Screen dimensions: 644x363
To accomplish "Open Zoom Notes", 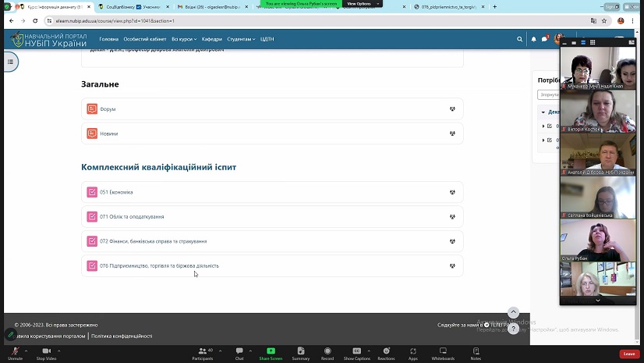I will (476, 353).
